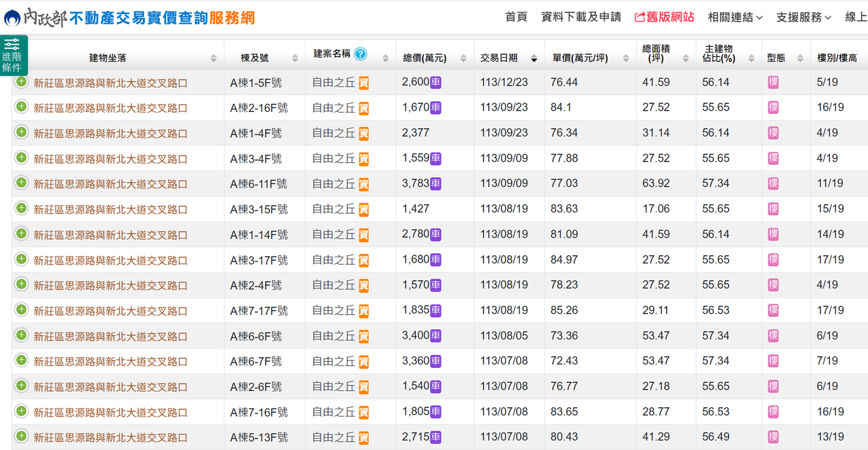Select 自由之丘 project name in row A棟1-5F號
This screenshot has width=868, height=450.
[334, 83]
